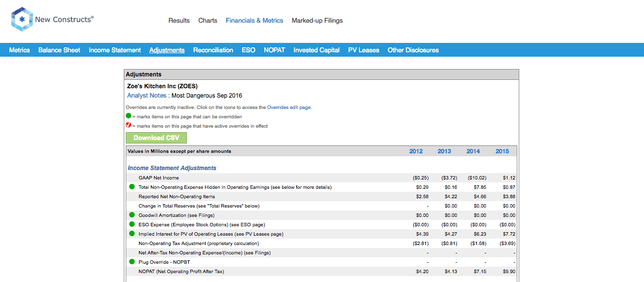The height and width of the screenshot is (282, 644).
Task: Switch to the Balance Sheet tab
Action: coord(59,50)
